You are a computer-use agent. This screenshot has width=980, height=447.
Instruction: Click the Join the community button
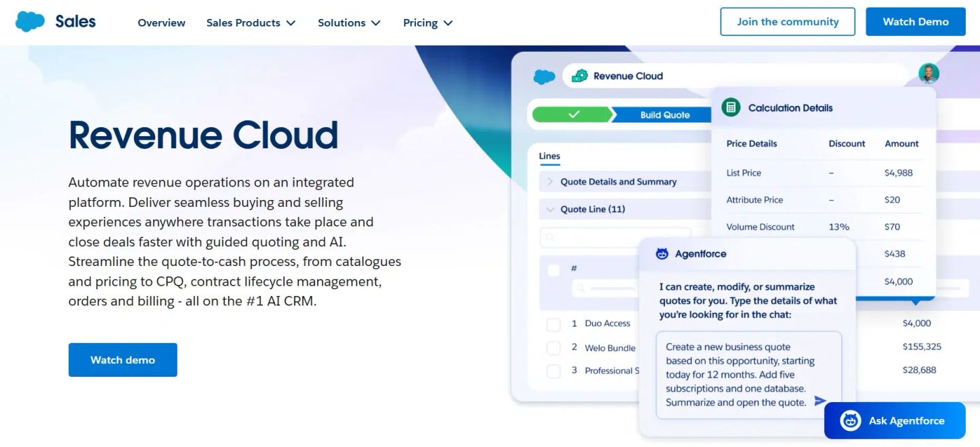[788, 22]
